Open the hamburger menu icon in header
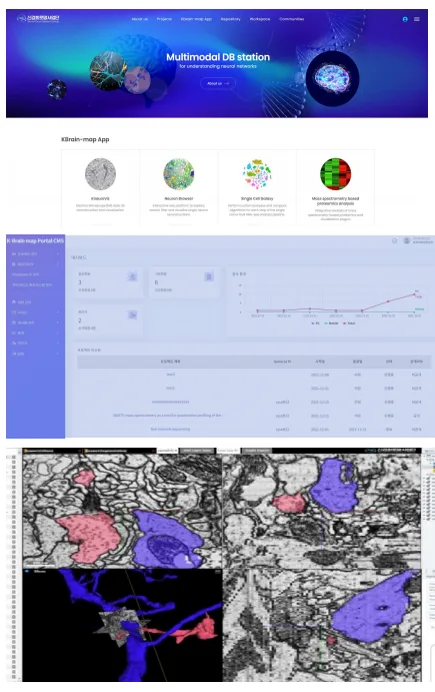Image resolution: width=435 pixels, height=692 pixels. pyautogui.click(x=416, y=19)
